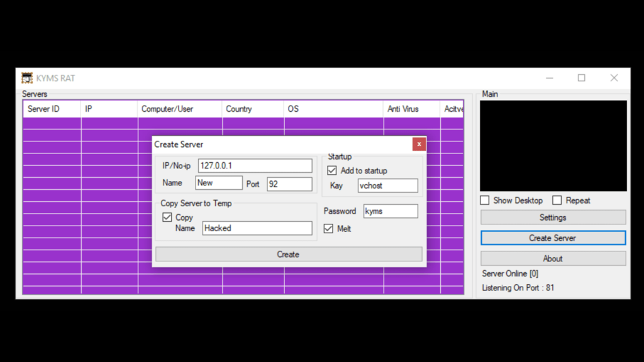Click the IP column header

pos(109,109)
